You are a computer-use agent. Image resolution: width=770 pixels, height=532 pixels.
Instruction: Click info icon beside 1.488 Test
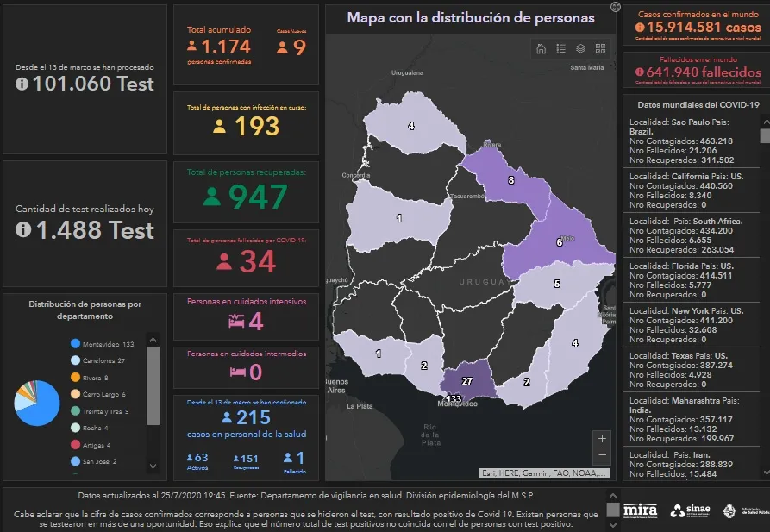(x=22, y=230)
